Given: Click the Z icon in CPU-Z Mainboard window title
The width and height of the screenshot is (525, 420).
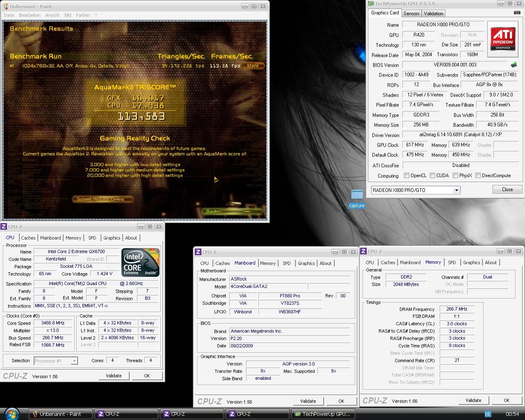Looking at the screenshot, I should click(198, 252).
